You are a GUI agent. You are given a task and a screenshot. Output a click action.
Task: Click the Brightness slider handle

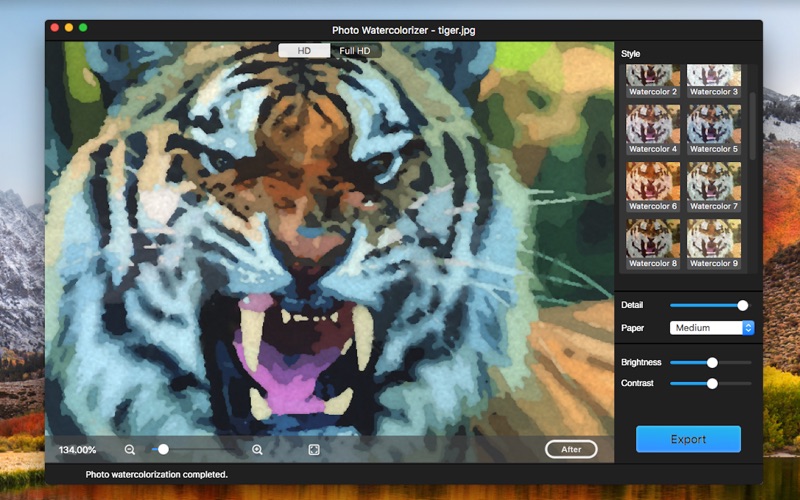tap(712, 362)
